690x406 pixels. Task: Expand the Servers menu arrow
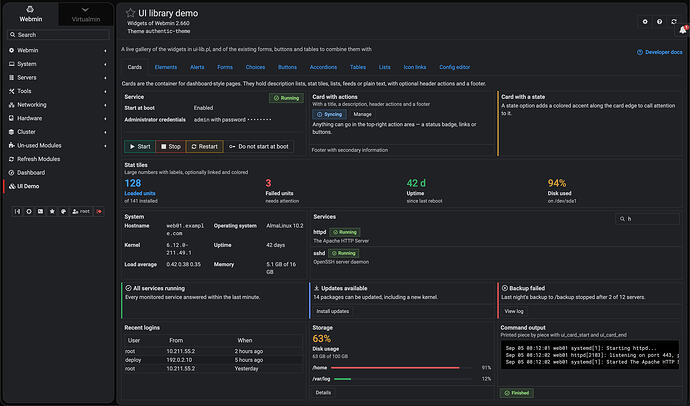coord(105,78)
